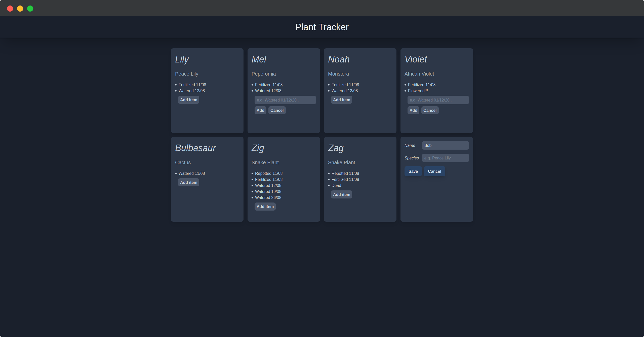Click Add item on Zig card

coord(265,207)
